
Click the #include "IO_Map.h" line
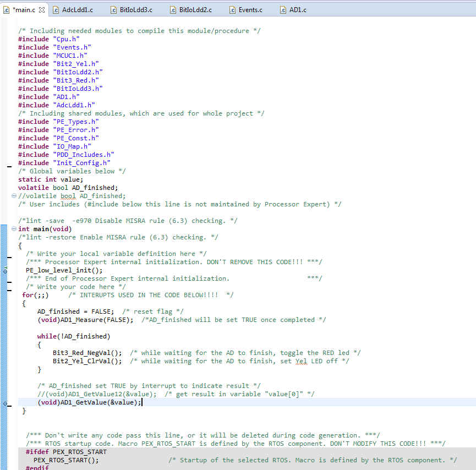click(54, 146)
